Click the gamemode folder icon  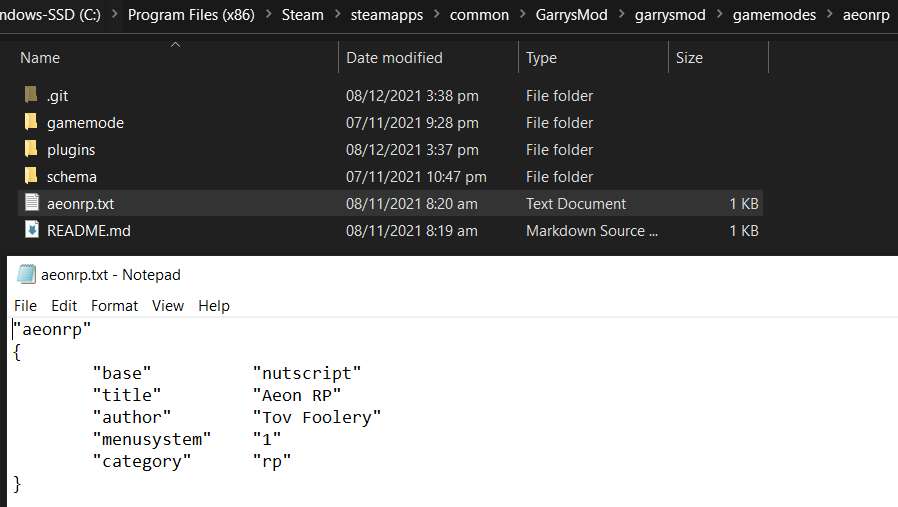pyautogui.click(x=31, y=121)
